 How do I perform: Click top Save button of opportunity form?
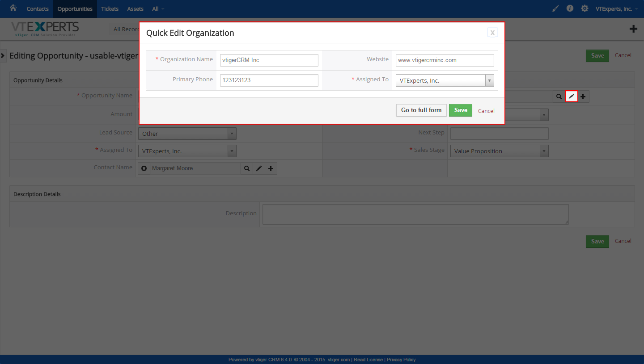[597, 56]
